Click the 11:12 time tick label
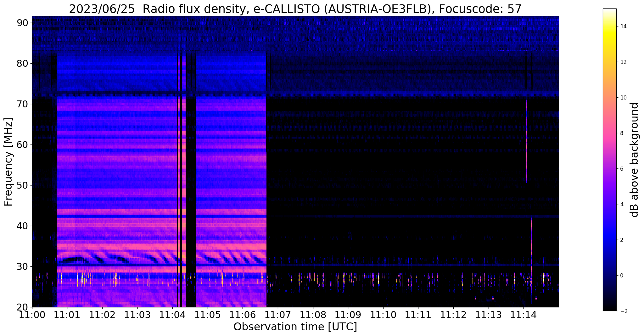 pyautogui.click(x=453, y=315)
